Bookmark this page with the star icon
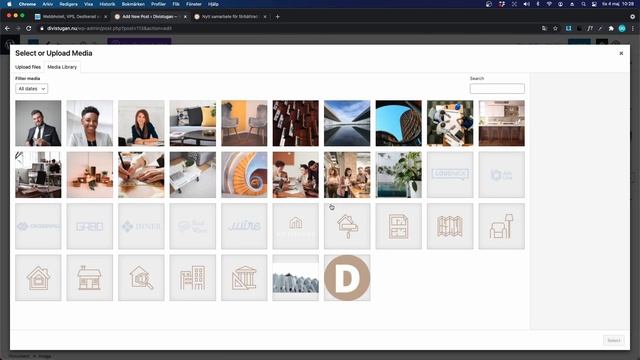The image size is (640, 360). coord(555,28)
